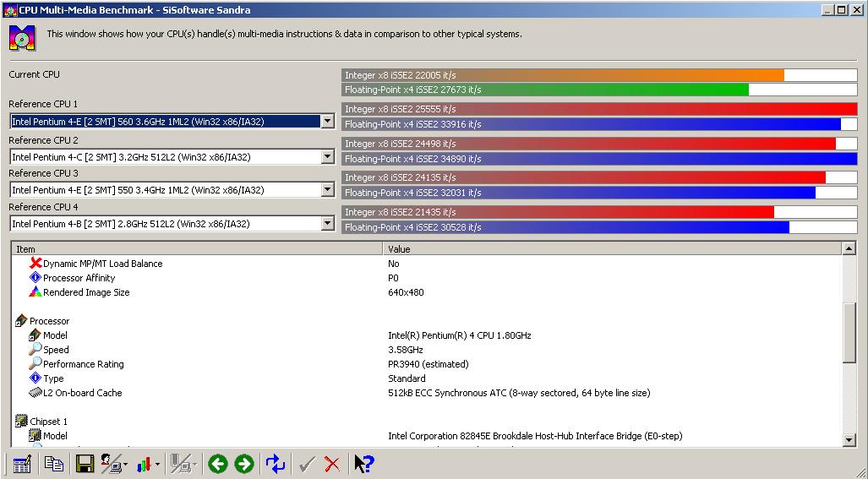868x479 pixels.
Task: Click the Current CPU label
Action: (x=35, y=74)
